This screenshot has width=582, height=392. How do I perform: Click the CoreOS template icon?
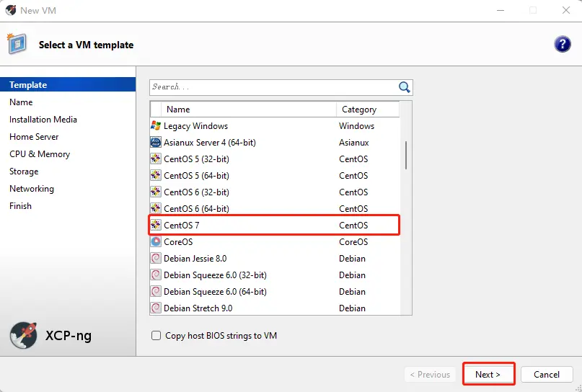156,242
